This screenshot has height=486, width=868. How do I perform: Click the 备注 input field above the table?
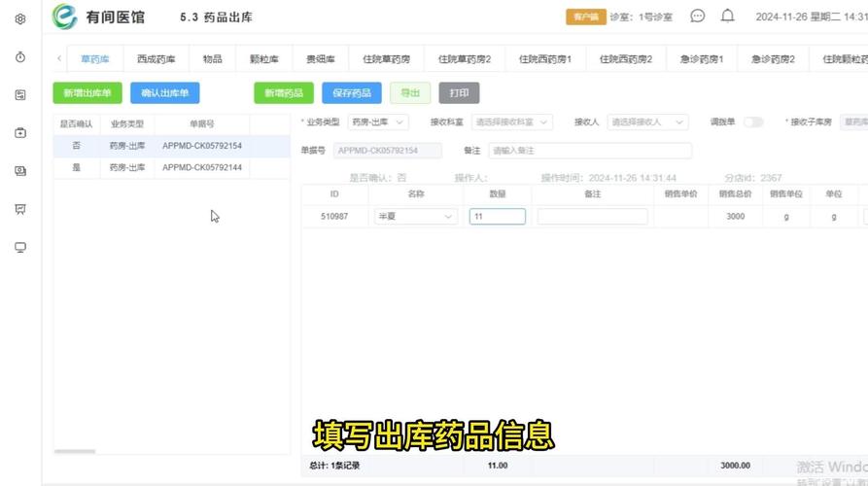(590, 151)
